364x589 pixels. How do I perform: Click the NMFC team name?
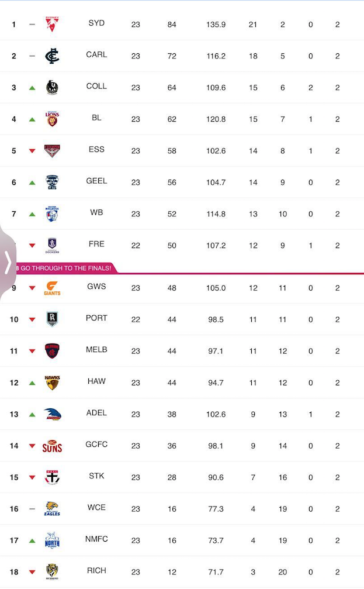96,540
